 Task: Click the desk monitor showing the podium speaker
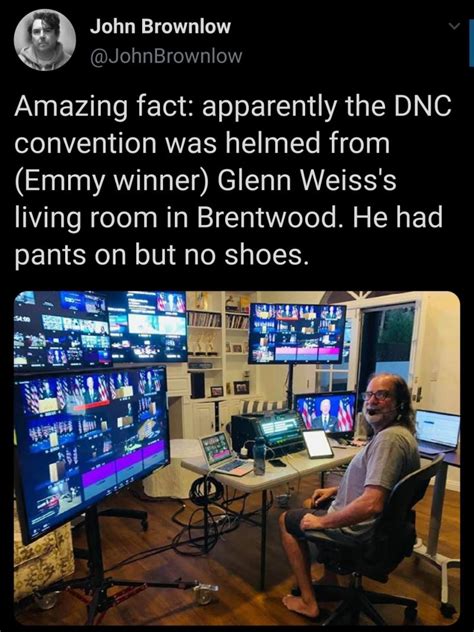pyautogui.click(x=326, y=414)
